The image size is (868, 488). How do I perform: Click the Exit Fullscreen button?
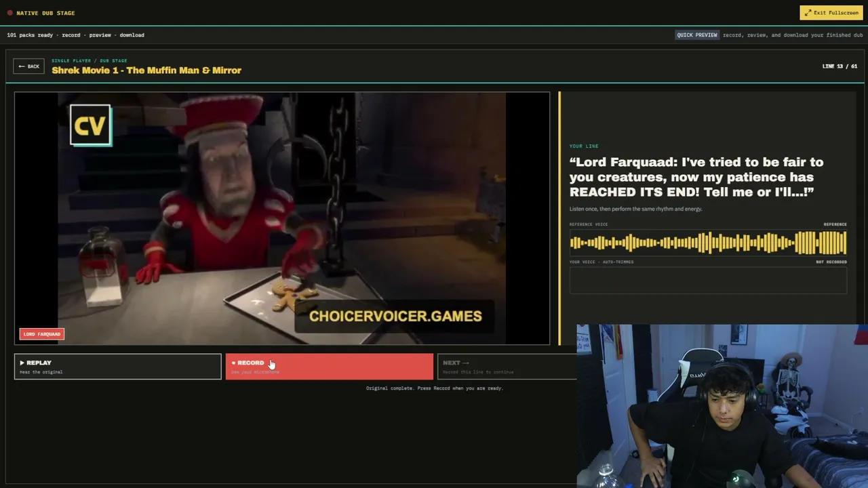tap(831, 13)
